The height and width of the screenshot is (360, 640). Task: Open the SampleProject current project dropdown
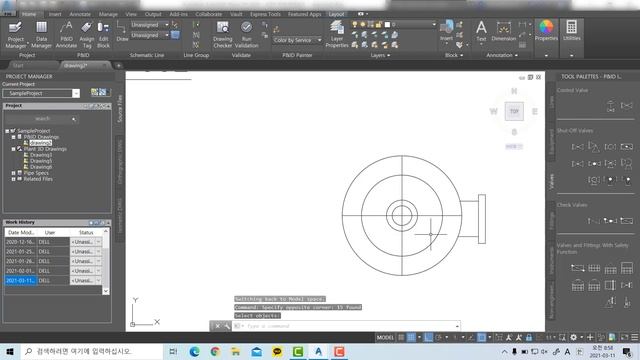coord(76,93)
